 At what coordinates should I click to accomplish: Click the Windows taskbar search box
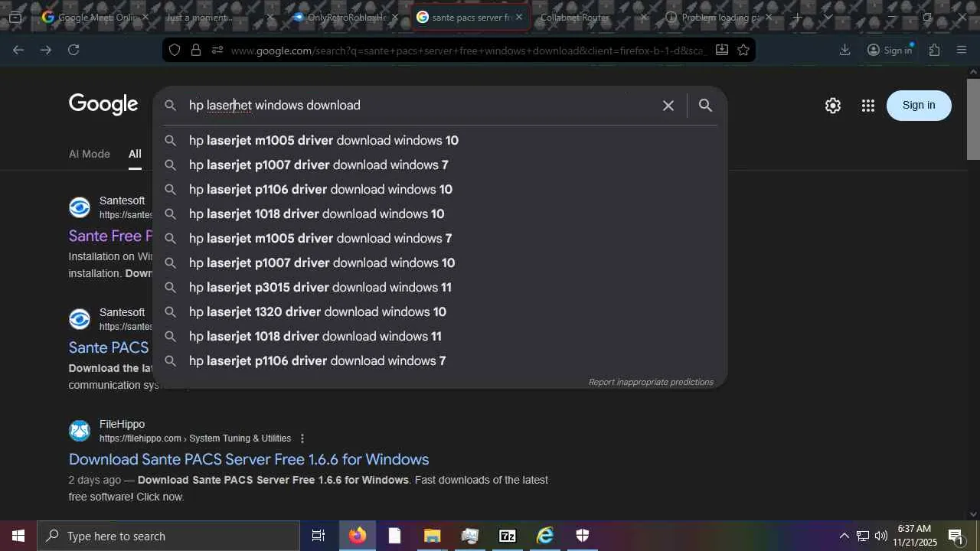coord(168,536)
